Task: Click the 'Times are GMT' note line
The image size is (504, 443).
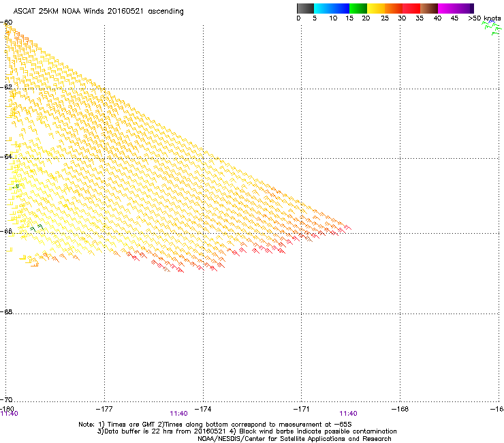Action: (215, 425)
